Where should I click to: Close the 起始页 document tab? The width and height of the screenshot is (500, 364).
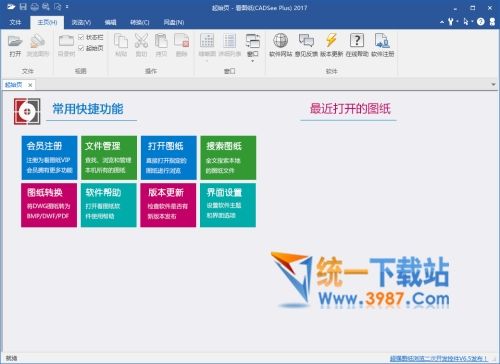point(30,85)
